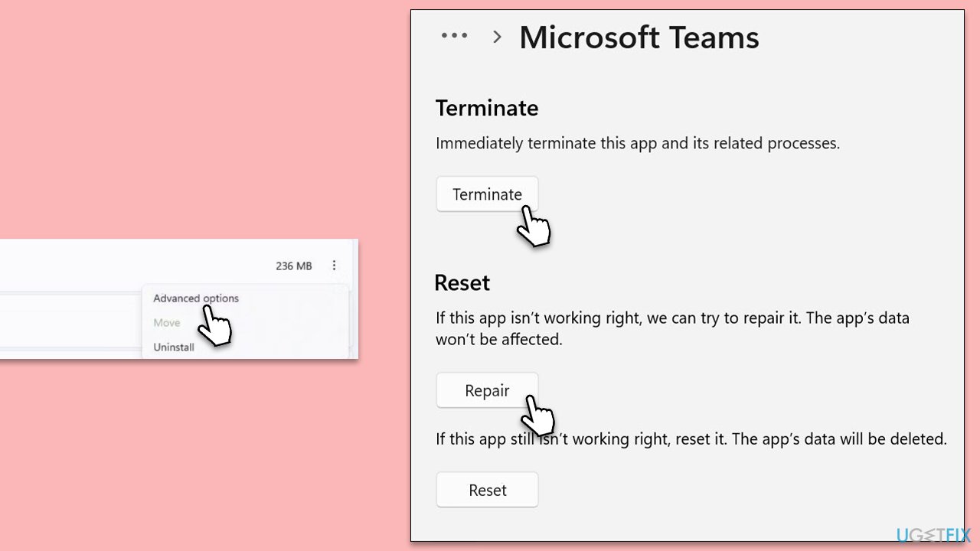Click the 'we can try to repair it' description
This screenshot has width=980, height=551.
point(672,328)
